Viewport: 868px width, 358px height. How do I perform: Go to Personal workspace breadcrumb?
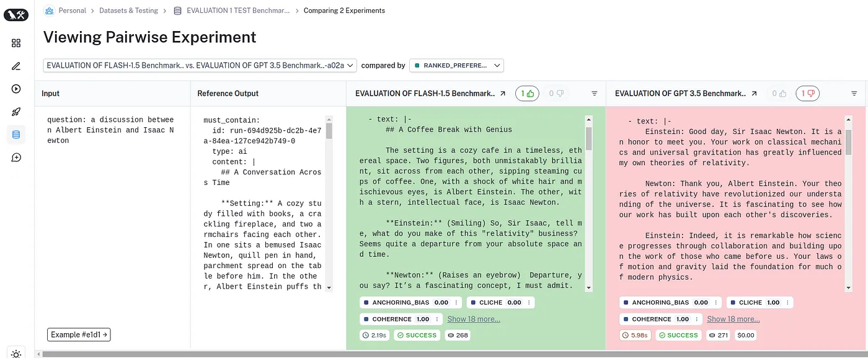point(72,11)
